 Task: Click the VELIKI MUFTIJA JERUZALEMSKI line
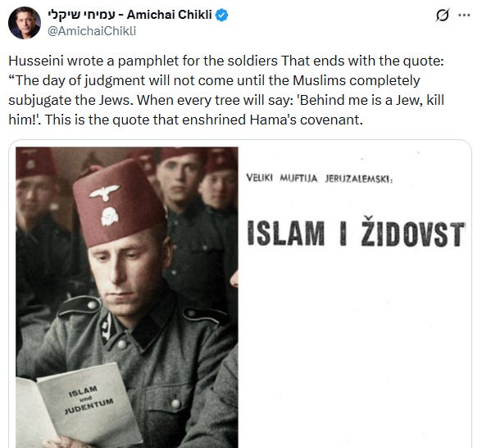tap(320, 178)
